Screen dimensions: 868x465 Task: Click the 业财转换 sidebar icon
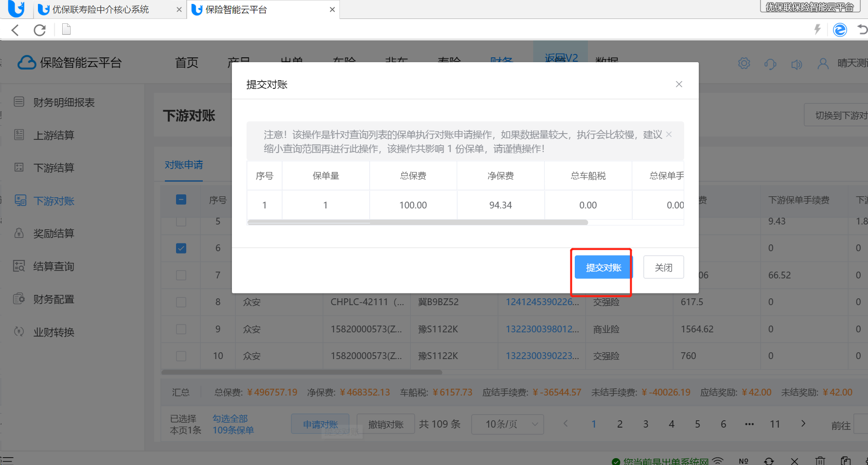click(19, 332)
